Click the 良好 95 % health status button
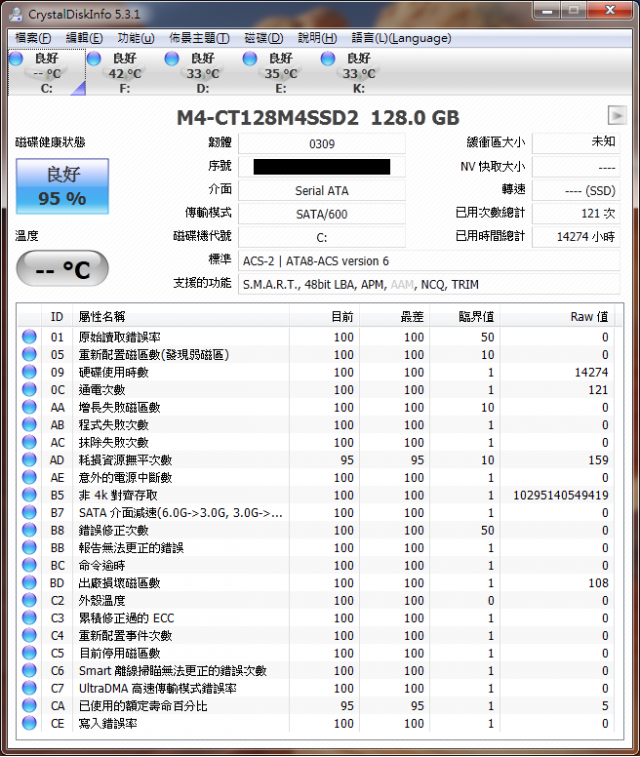The width and height of the screenshot is (640, 757). point(62,186)
